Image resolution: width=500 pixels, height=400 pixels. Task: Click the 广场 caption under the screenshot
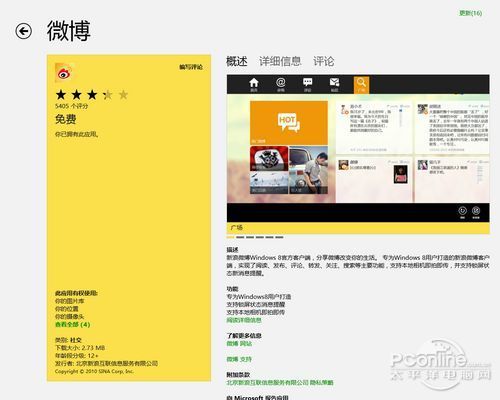click(x=236, y=228)
